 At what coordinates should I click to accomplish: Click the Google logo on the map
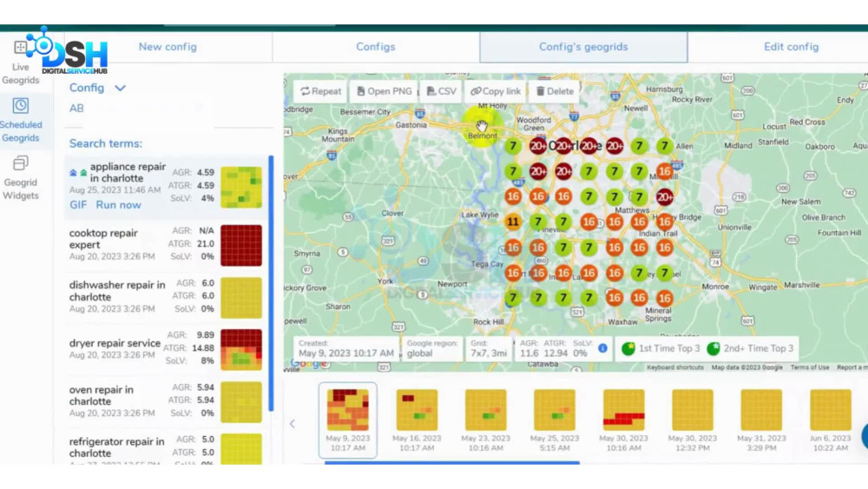[x=309, y=364]
